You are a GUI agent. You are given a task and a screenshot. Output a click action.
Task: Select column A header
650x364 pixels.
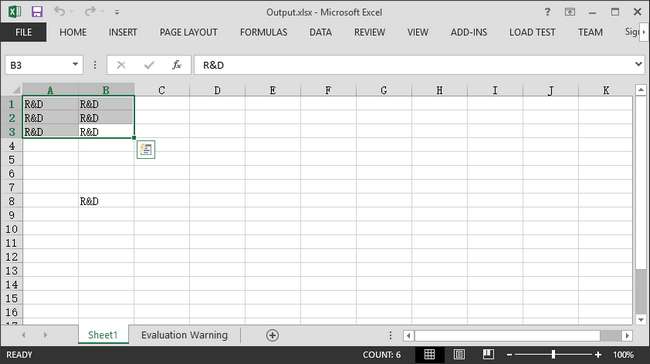[x=50, y=90]
